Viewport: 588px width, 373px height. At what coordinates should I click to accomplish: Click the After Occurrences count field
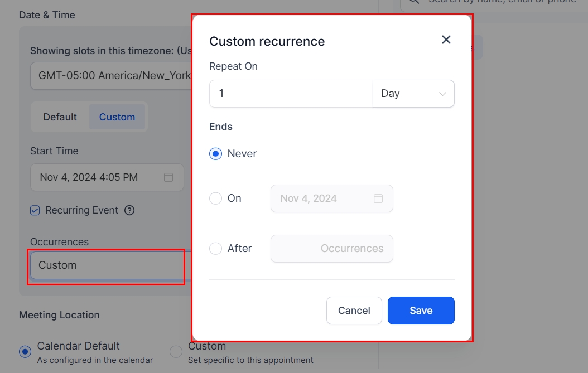click(x=331, y=249)
